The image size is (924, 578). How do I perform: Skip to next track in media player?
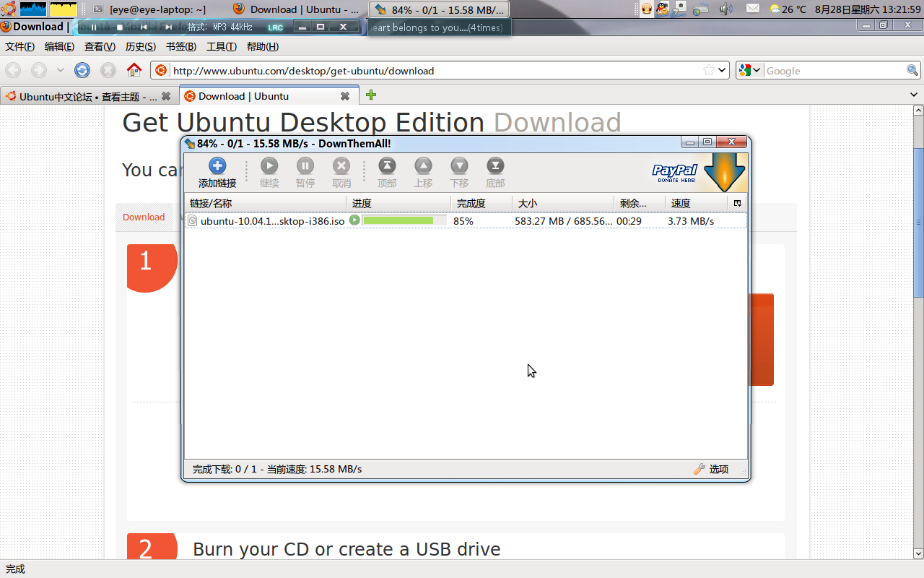(x=168, y=27)
